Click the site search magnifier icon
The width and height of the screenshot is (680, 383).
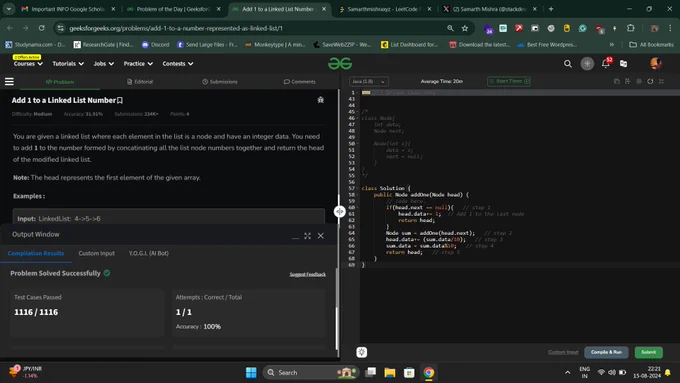[567, 64]
